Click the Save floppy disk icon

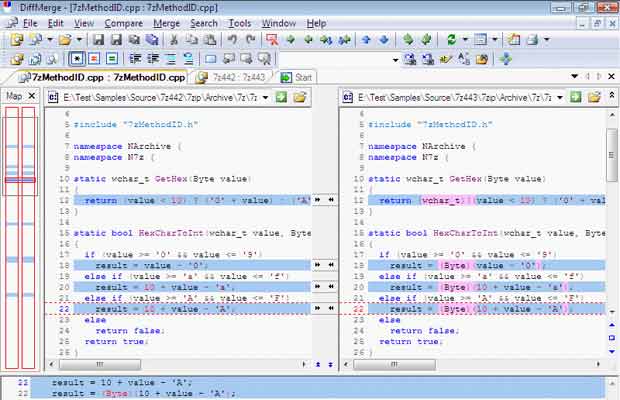(x=98, y=40)
